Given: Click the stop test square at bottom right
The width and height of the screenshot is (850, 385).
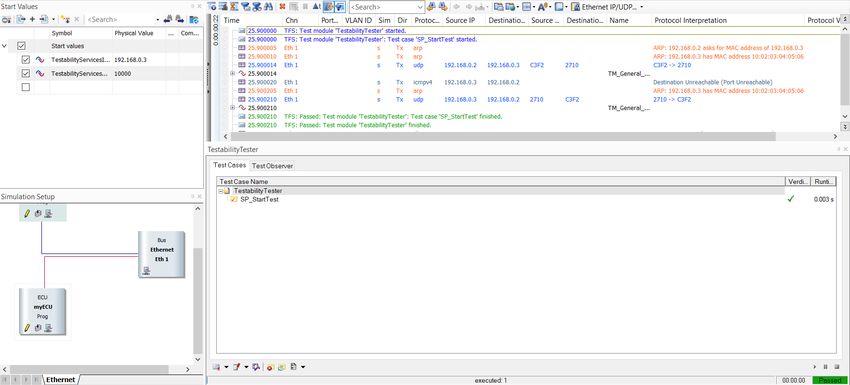Looking at the screenshot, I should click(836, 367).
